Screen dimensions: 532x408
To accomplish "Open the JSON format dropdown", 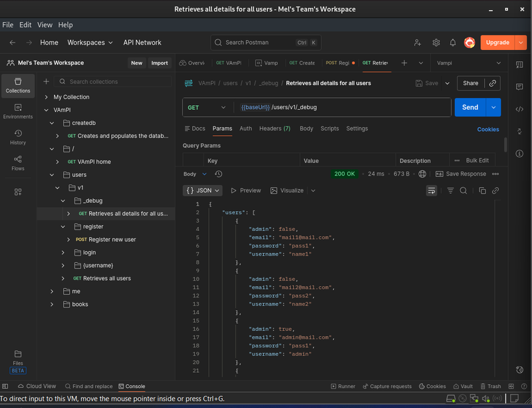I will (x=202, y=190).
